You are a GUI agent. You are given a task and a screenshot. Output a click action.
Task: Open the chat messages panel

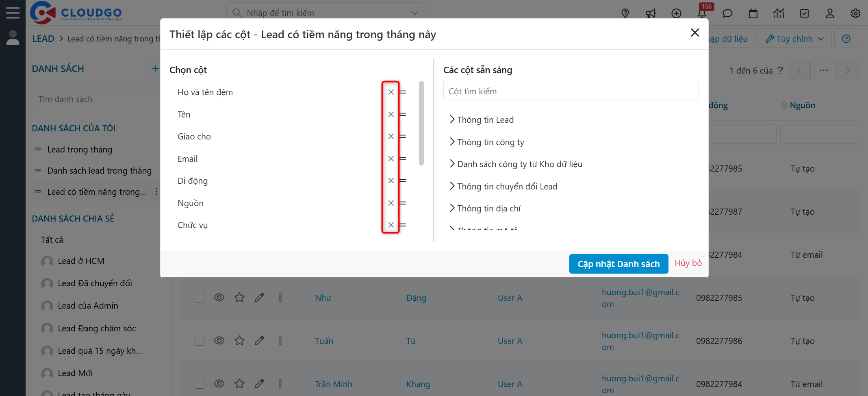point(727,13)
